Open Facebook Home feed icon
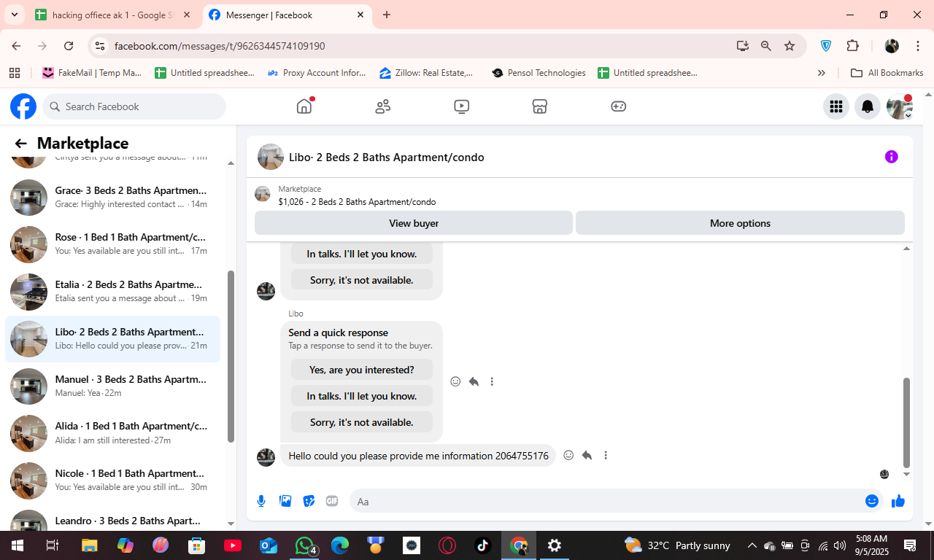The image size is (934, 560). point(304,106)
